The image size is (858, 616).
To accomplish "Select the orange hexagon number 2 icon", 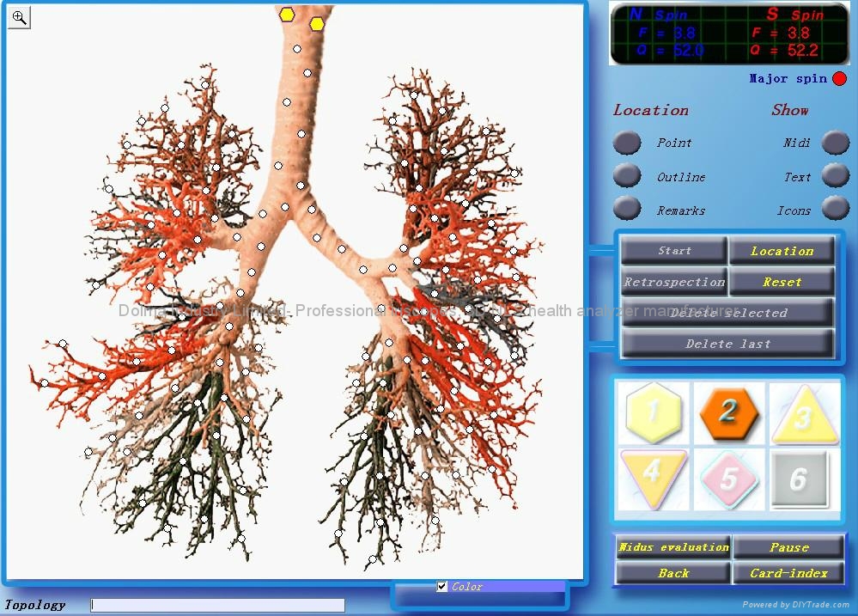I will (x=728, y=412).
